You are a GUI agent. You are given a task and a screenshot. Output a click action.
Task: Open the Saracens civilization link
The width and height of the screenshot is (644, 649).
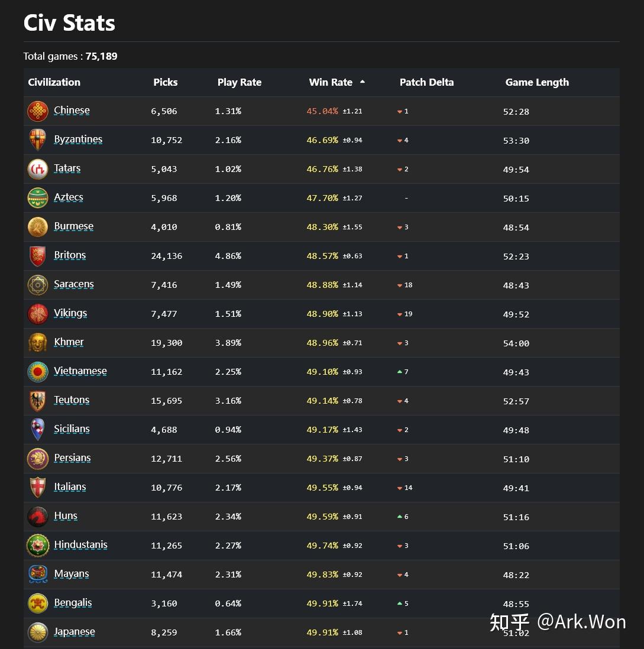click(74, 284)
